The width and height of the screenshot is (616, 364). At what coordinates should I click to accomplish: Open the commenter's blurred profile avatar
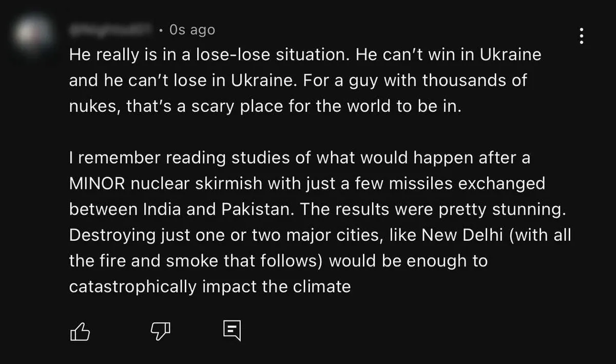tap(33, 34)
